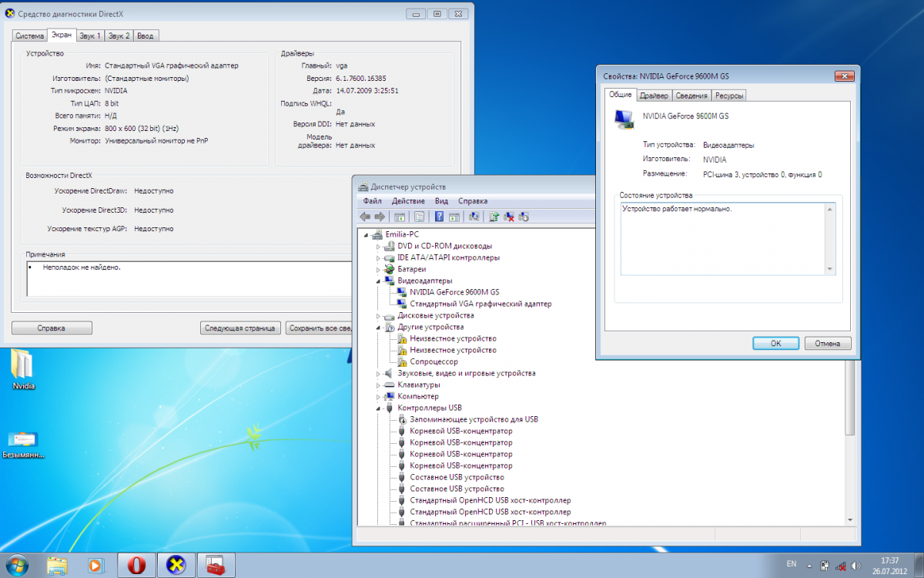Open the Windows Start menu
This screenshot has width=924, height=578.
point(18,565)
